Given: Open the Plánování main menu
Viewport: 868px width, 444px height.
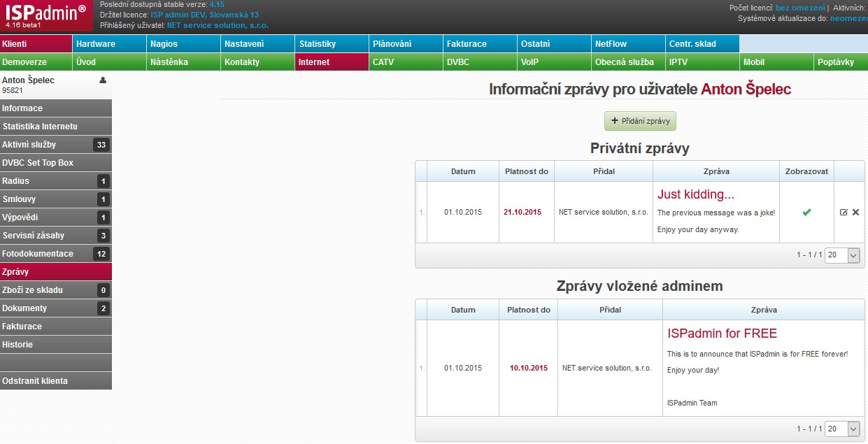Looking at the screenshot, I should (x=406, y=43).
